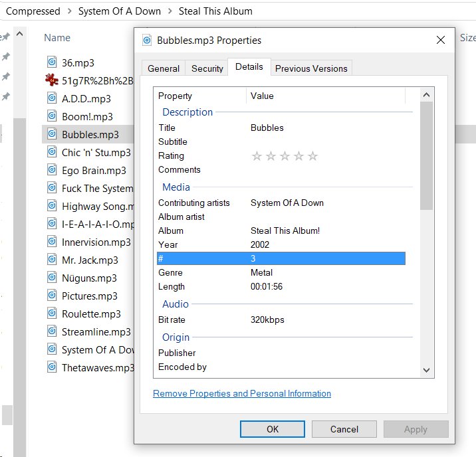Set rating to one star
The height and width of the screenshot is (457, 476).
[x=257, y=156]
